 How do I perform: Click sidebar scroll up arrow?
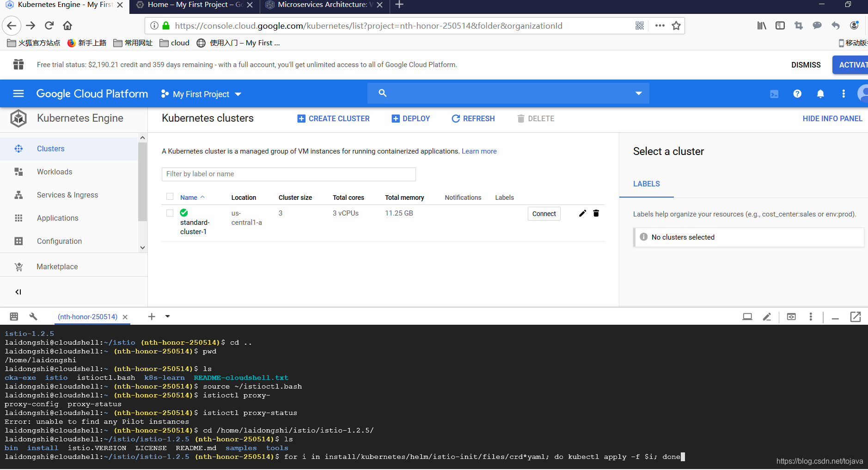(x=142, y=138)
